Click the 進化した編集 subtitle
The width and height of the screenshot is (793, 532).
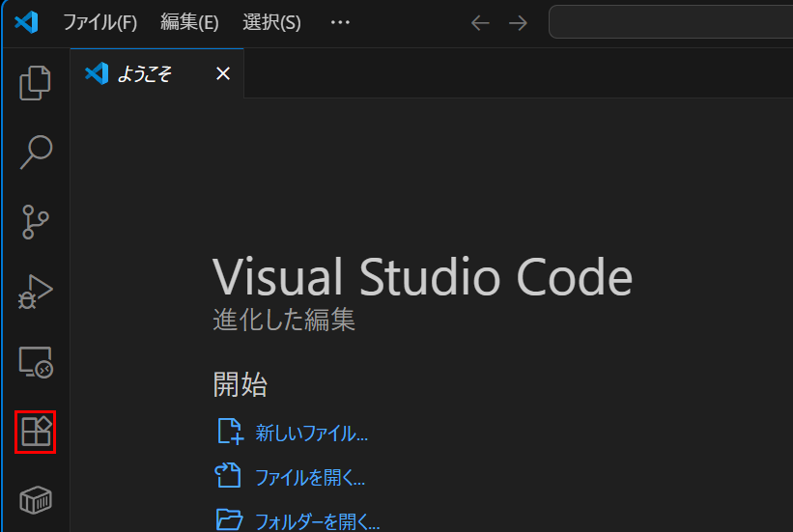point(284,320)
